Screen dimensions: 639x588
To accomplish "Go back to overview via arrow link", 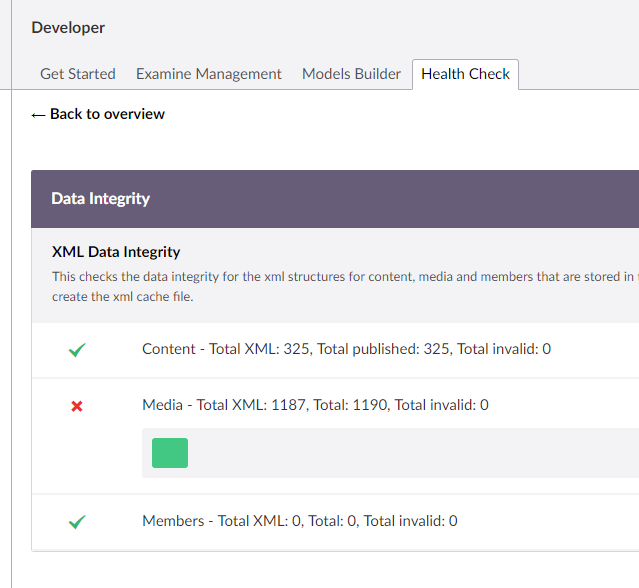I will [x=98, y=114].
